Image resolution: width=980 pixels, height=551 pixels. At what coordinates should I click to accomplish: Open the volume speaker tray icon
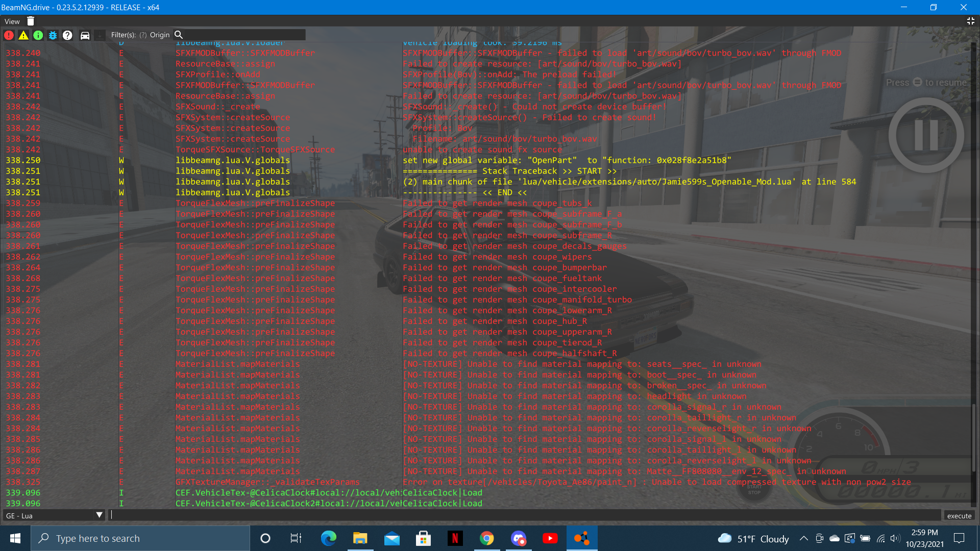tap(896, 538)
